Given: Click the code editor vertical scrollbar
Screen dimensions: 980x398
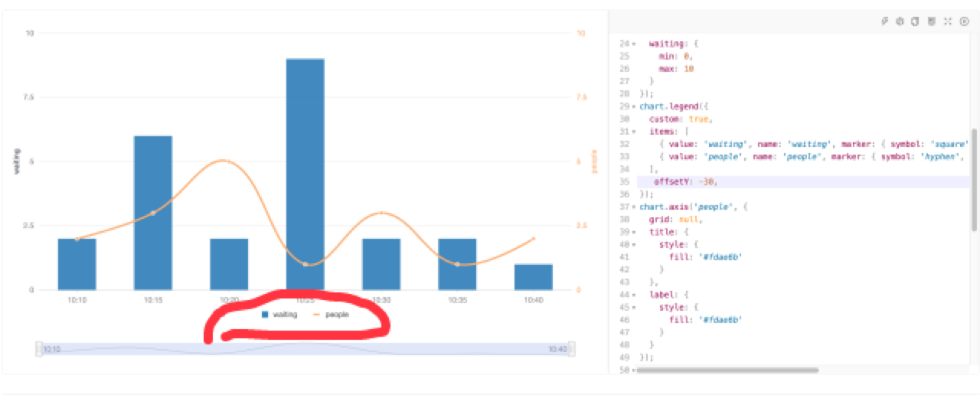Looking at the screenshot, I should tap(975, 180).
